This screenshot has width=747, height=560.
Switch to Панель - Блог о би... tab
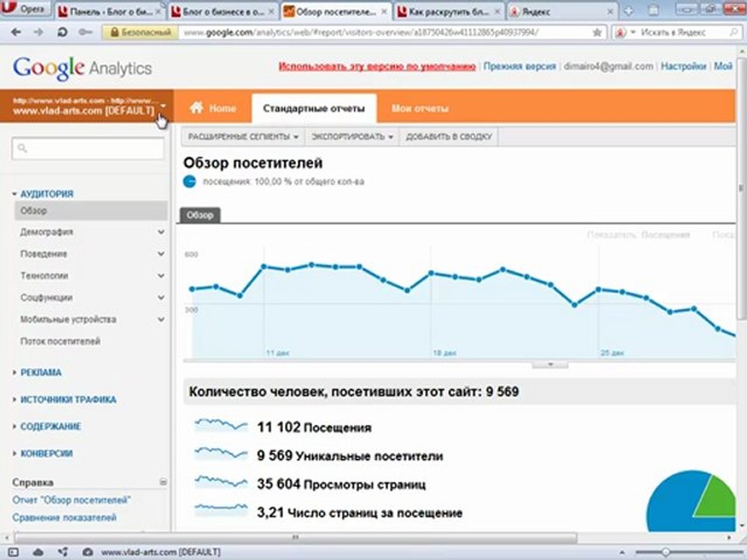pos(110,12)
